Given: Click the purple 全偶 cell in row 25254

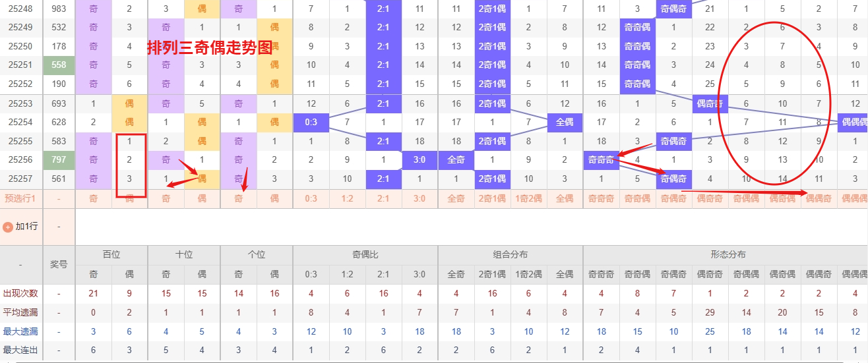Looking at the screenshot, I should 565,122.
